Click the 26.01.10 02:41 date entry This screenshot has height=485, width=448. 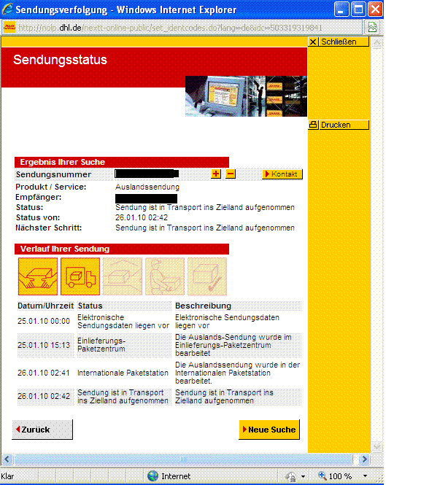[x=44, y=373]
